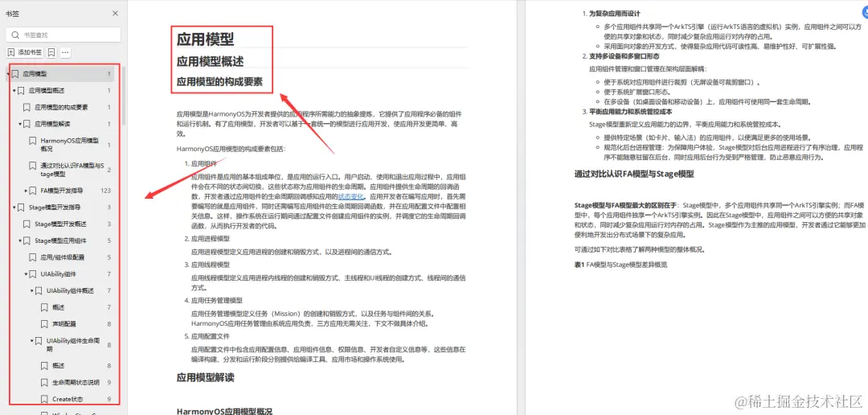Click list item 平衡应用能力和系统管控成本
The height and width of the screenshot is (415, 868).
(x=630, y=111)
